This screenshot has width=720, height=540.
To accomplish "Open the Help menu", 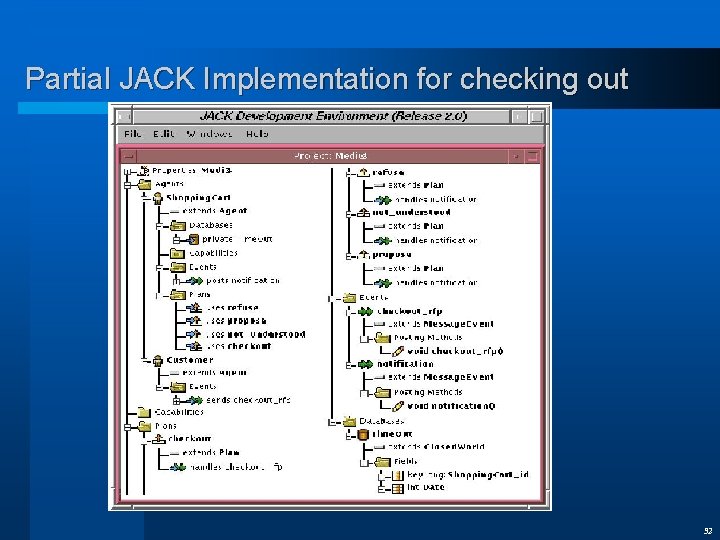I will (257, 134).
